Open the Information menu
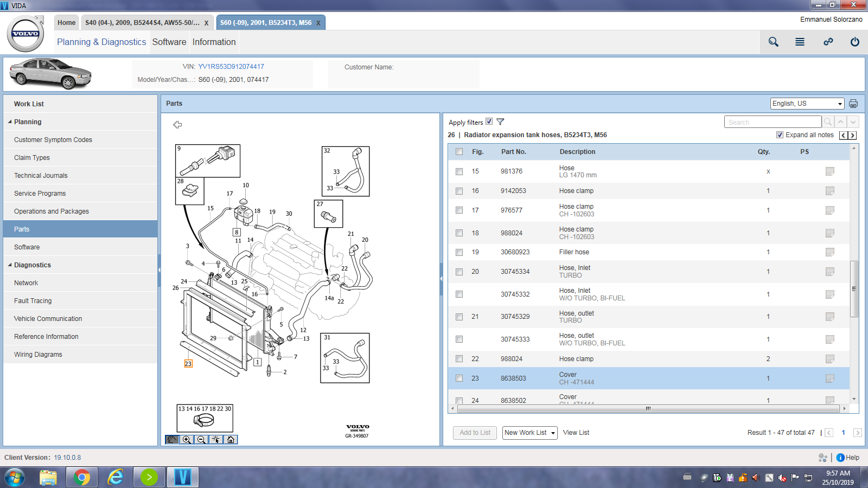The width and height of the screenshot is (868, 488). pos(214,42)
